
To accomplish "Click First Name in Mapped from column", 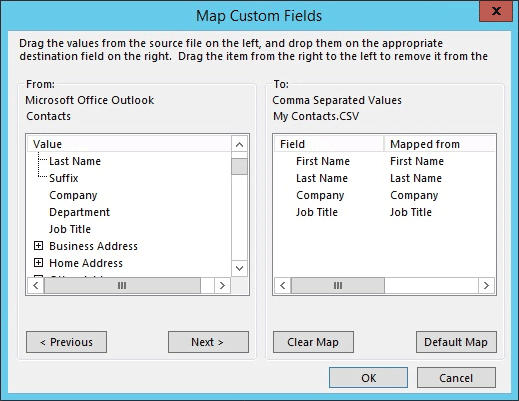I will click(417, 161).
